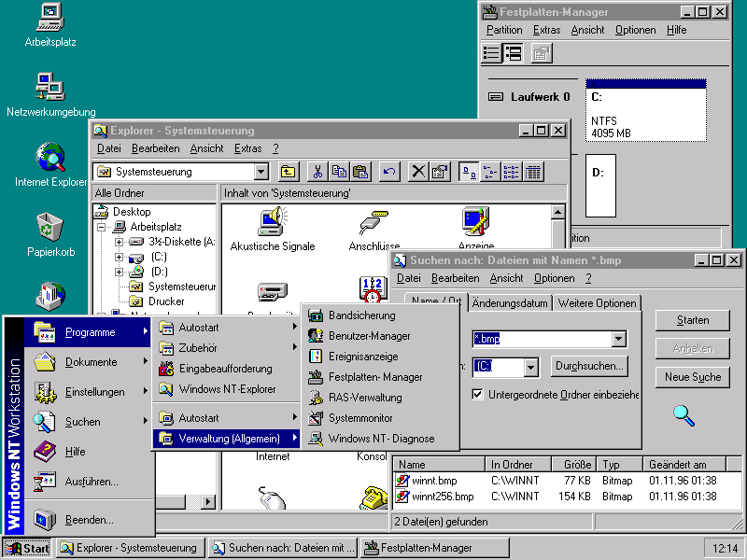Open the *.bmp filename dropdown
Viewport: 747px width, 560px height.
pyautogui.click(x=621, y=340)
